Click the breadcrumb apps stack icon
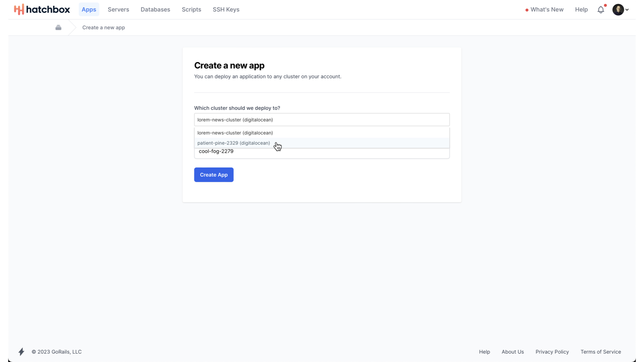This screenshot has height=362, width=644. click(58, 27)
